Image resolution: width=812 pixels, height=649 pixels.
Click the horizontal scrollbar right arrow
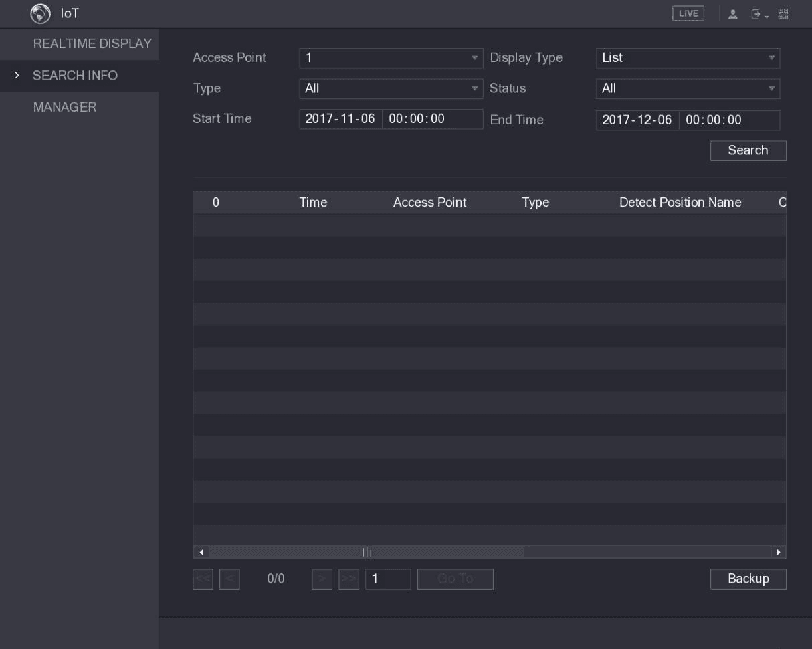pyautogui.click(x=778, y=552)
